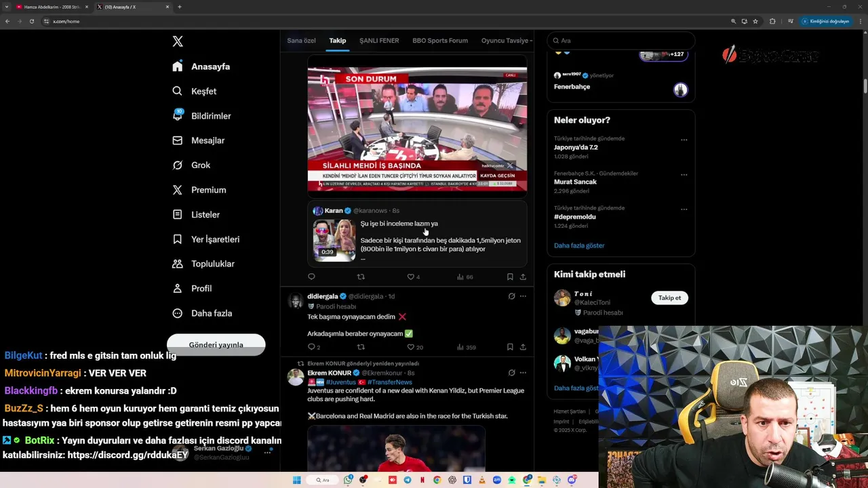Open Chrome tab search dropdown arrow

(6, 7)
